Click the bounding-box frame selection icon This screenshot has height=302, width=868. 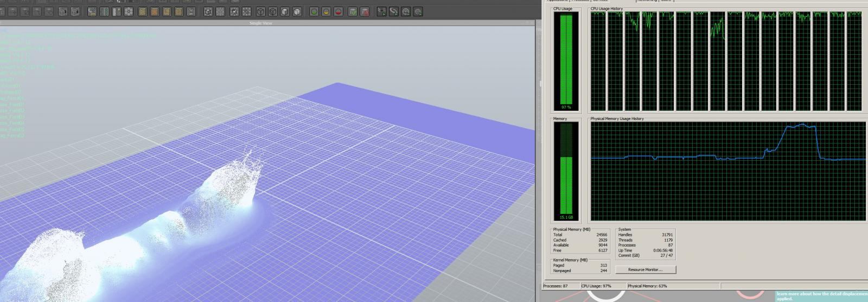tap(234, 11)
